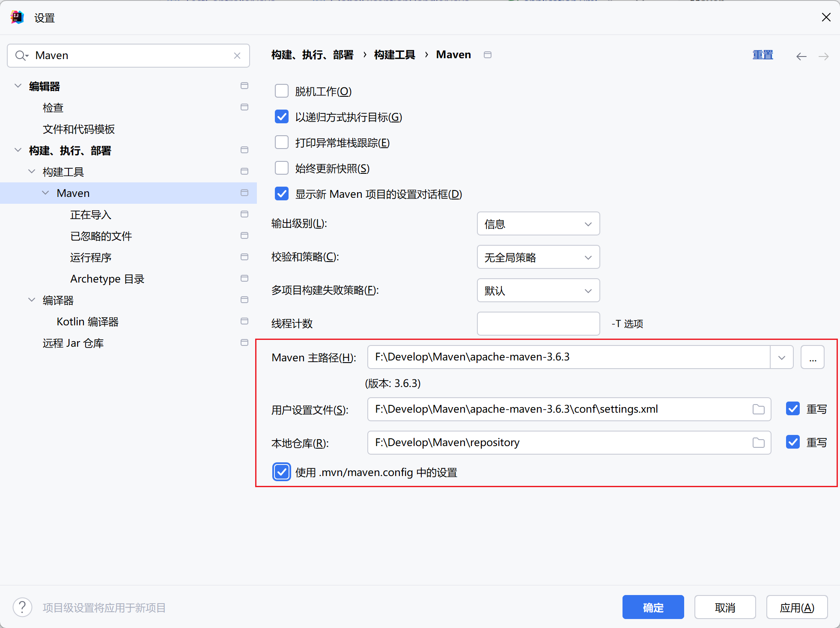The width and height of the screenshot is (840, 628).
Task: Click the project-level icon beside 正在导入 row
Action: [244, 214]
